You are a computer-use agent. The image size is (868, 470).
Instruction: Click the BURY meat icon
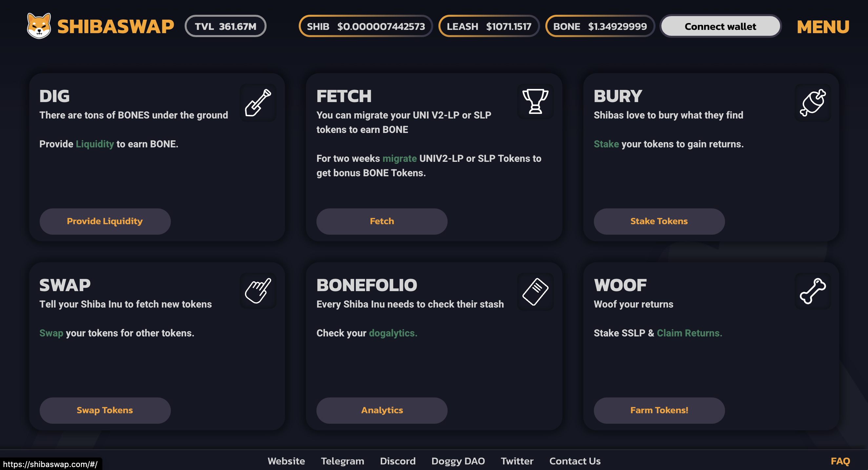pyautogui.click(x=812, y=102)
